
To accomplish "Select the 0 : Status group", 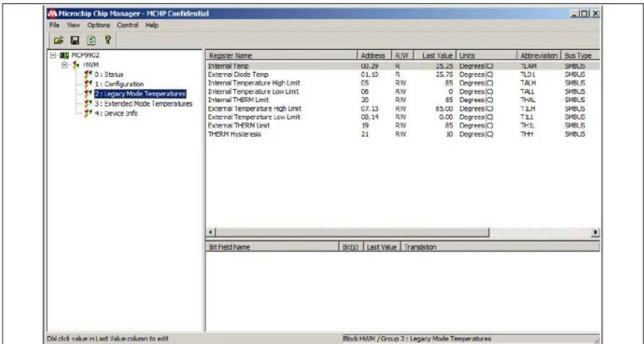I will 109,75.
